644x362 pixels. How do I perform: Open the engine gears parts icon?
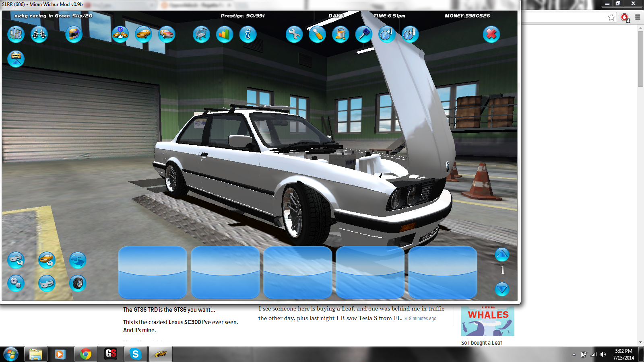(16, 283)
